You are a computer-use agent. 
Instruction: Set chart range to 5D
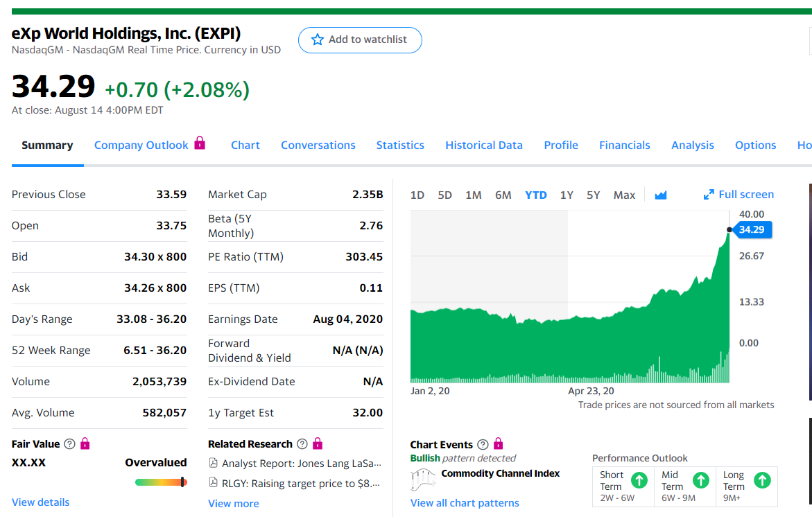[x=445, y=195]
